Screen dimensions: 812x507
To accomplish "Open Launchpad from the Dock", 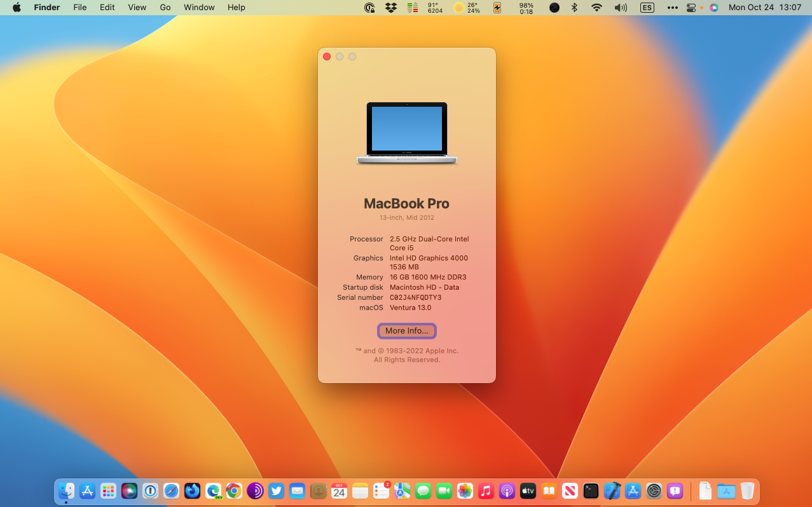I will point(108,490).
